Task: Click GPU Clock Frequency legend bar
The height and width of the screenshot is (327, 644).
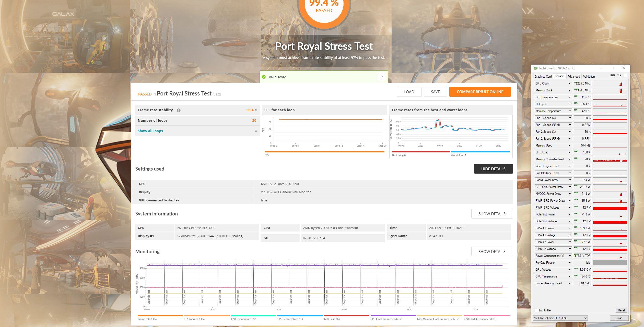Action: (487, 316)
